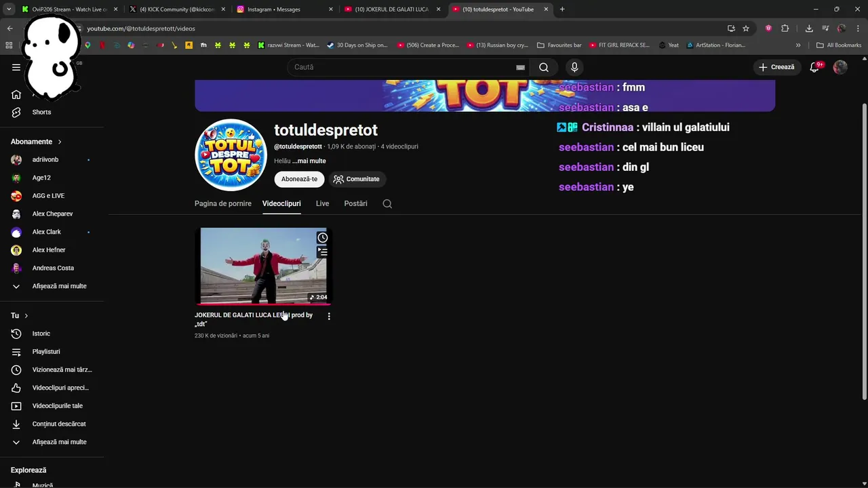
Task: Open the ArtStation - Florian bookmark
Action: [716, 45]
